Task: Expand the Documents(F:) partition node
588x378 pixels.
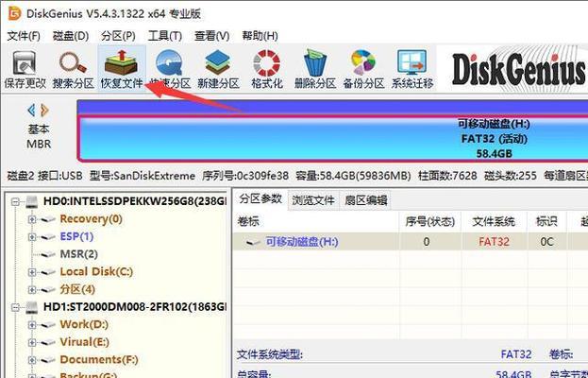Action: pyautogui.click(x=32, y=360)
